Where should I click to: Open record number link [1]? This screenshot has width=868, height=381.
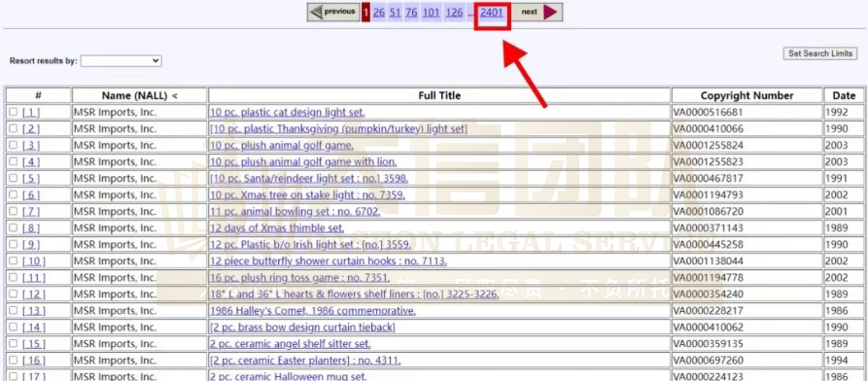31,113
